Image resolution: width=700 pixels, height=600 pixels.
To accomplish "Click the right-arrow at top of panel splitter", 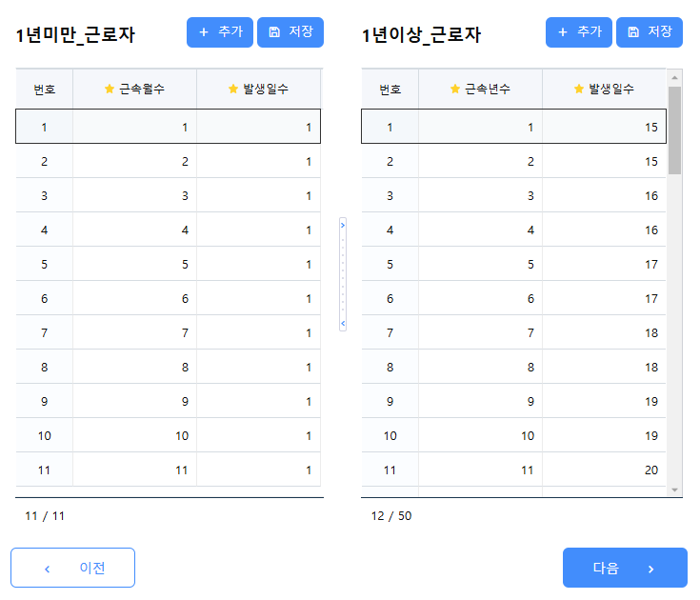I will (343, 226).
